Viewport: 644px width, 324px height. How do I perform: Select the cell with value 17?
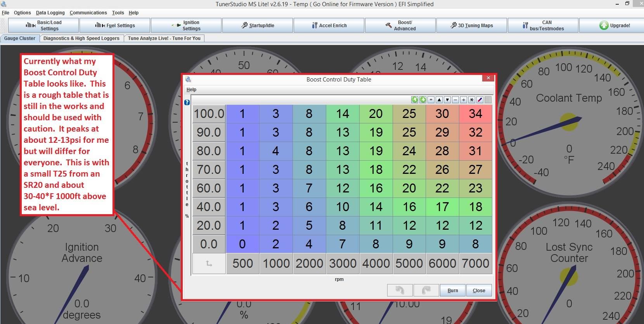(x=442, y=207)
